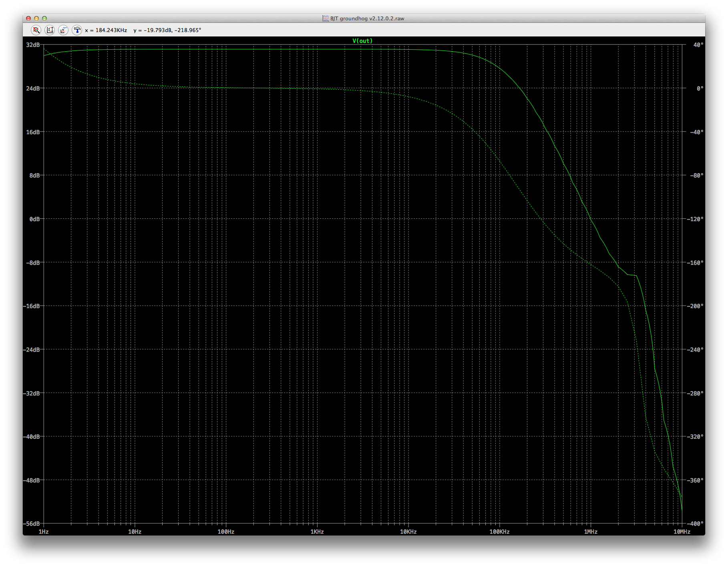Click the 40° phase axis label at top
The image size is (728, 567).
698,45
